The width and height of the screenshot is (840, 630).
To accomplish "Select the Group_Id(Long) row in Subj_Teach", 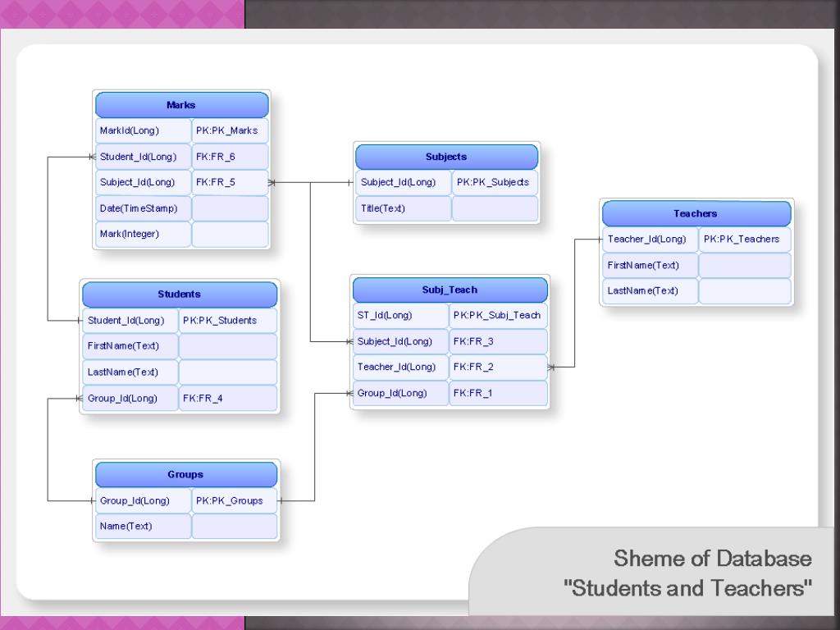I will (399, 393).
